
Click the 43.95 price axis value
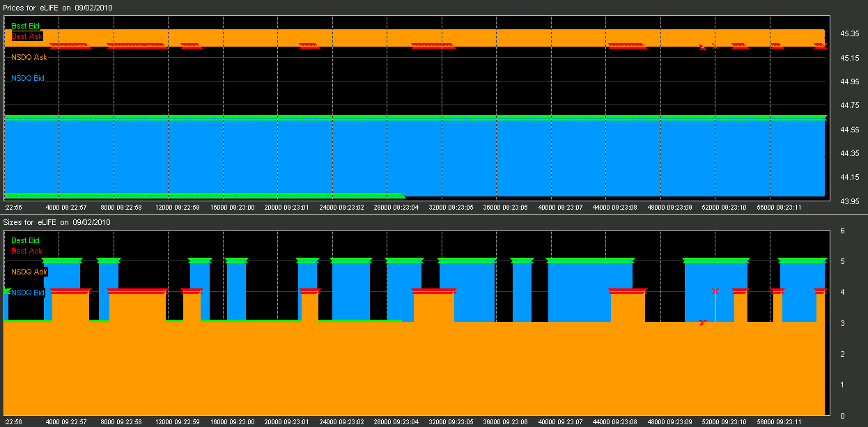coord(850,201)
